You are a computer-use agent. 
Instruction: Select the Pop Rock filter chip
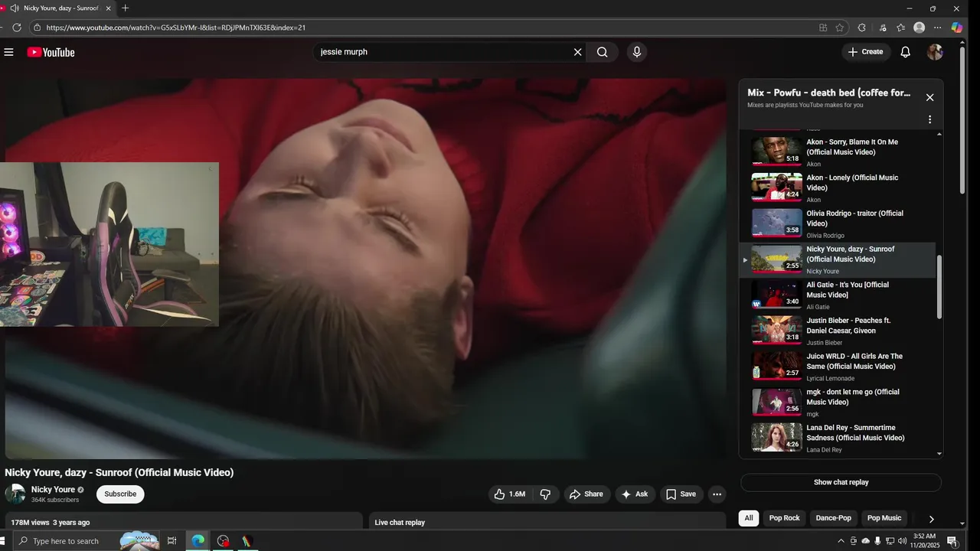tap(784, 518)
